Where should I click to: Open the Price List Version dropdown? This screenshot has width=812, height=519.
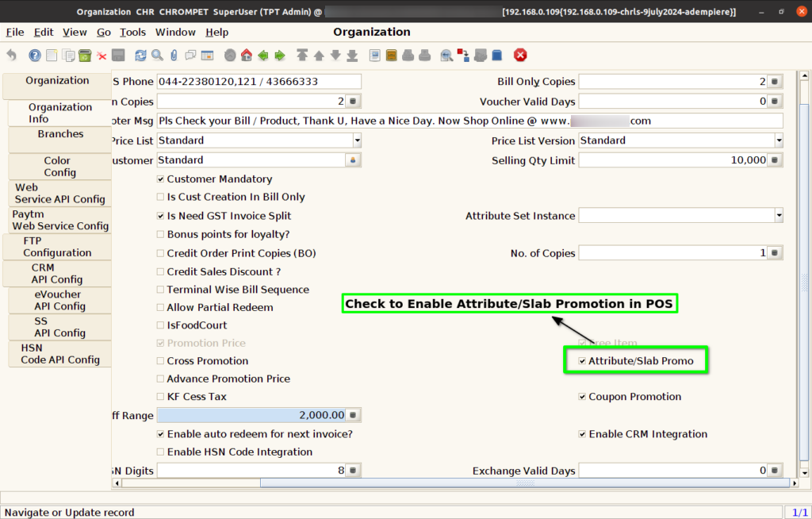click(779, 140)
